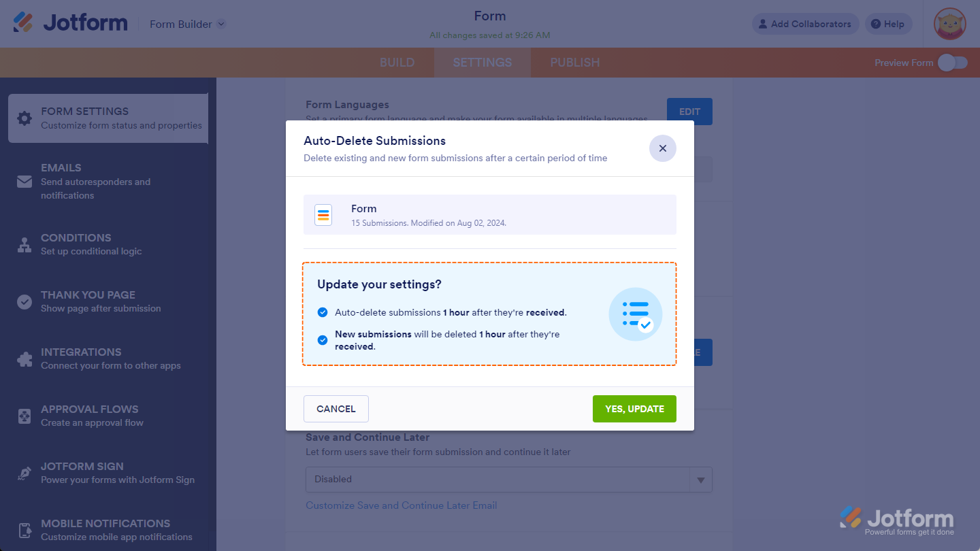Toggle the Preview Form switch
The height and width of the screenshot is (551, 980).
pyautogui.click(x=953, y=62)
